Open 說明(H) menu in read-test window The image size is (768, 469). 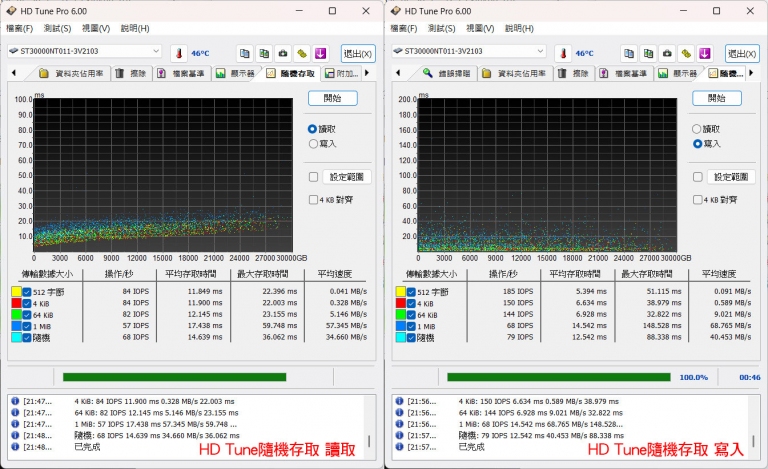[x=135, y=28]
